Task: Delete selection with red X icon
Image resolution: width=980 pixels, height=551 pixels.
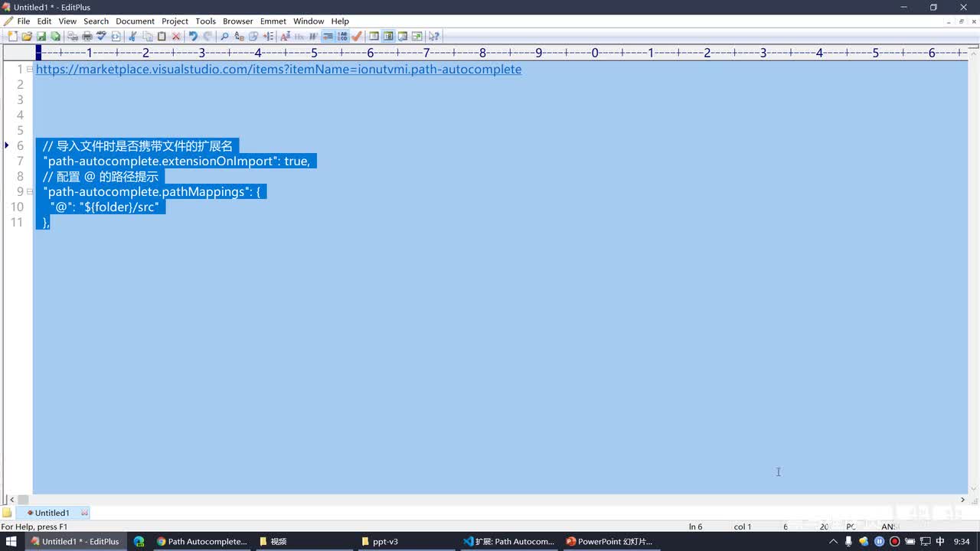Action: click(176, 36)
